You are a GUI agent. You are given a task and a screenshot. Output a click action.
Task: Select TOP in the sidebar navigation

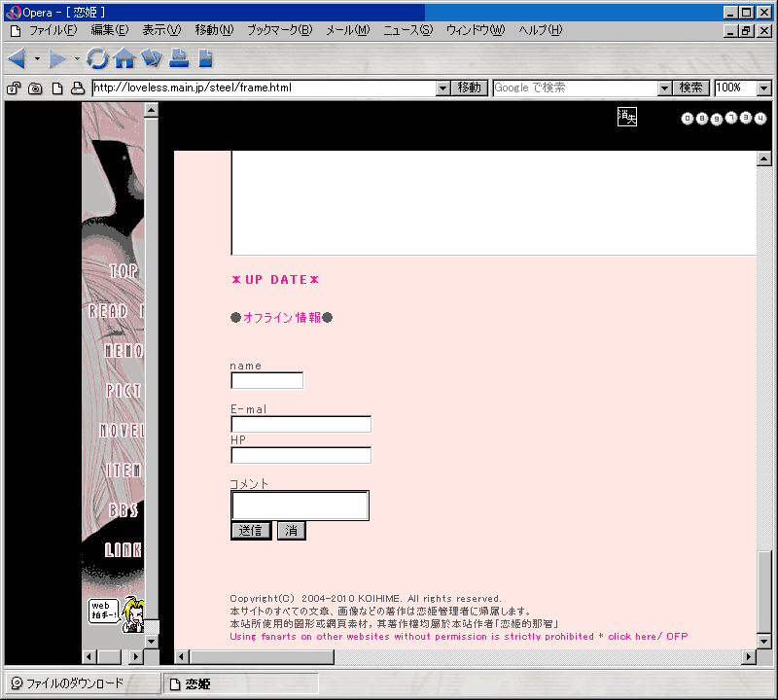tap(124, 271)
